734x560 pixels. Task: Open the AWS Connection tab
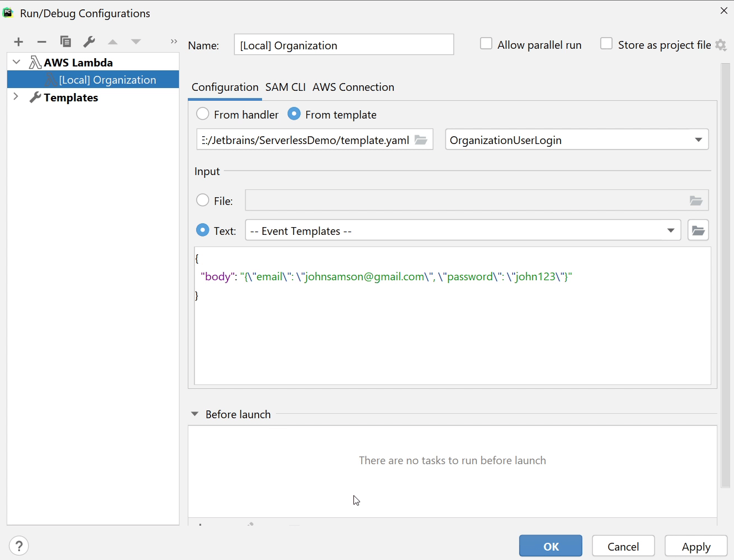353,87
